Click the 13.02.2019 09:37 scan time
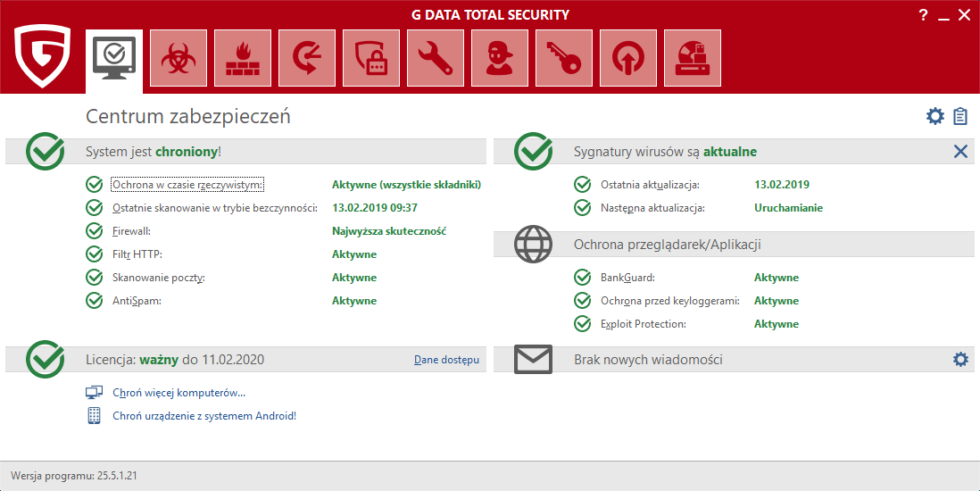Image resolution: width=980 pixels, height=491 pixels. tap(375, 208)
